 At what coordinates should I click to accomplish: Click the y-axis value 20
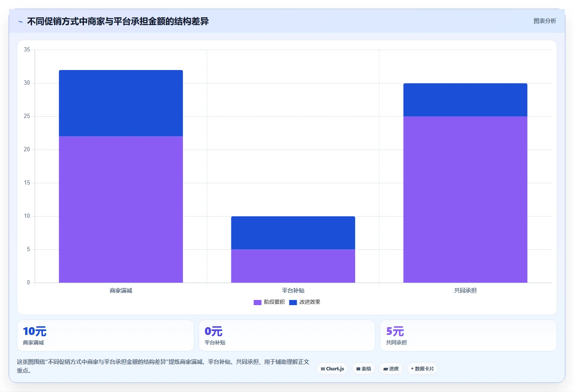27,150
